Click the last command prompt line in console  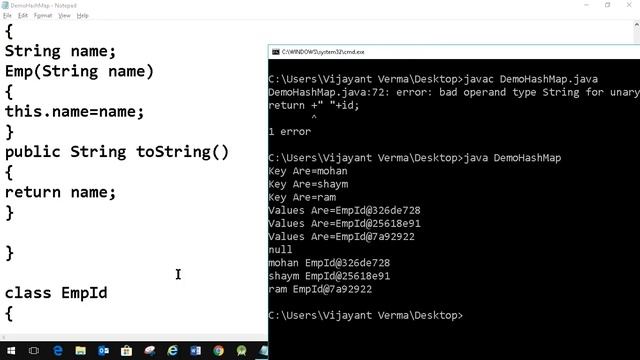[366, 316]
